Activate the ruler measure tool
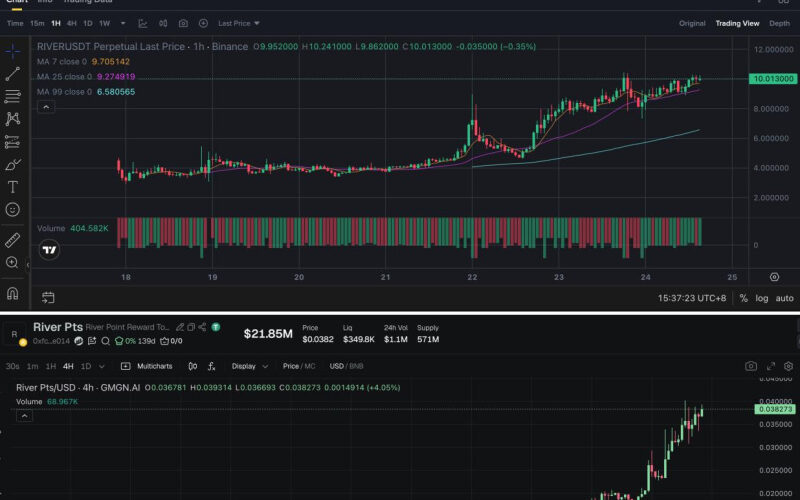800x500 pixels. click(13, 240)
